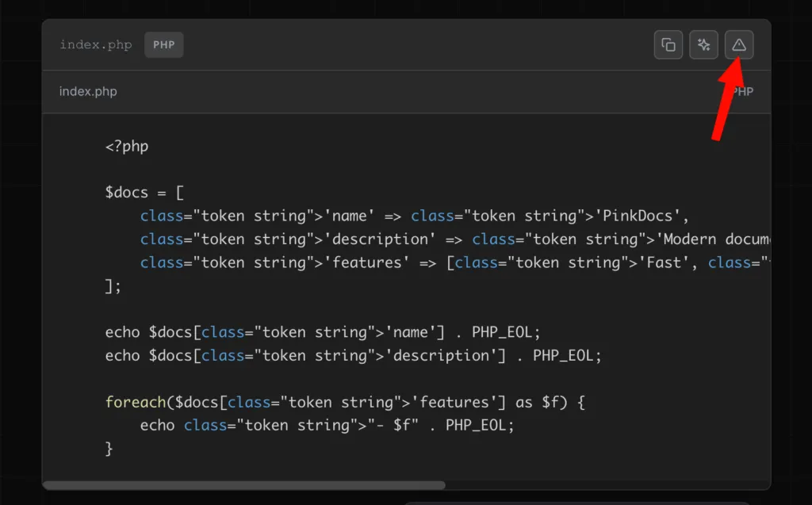Screen dimensions: 812x505
Task: Click the warning triangle icon button
Action: (739, 45)
